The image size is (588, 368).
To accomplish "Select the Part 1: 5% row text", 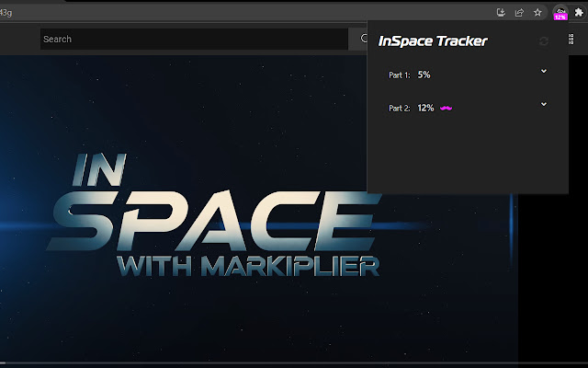I will pyautogui.click(x=410, y=75).
